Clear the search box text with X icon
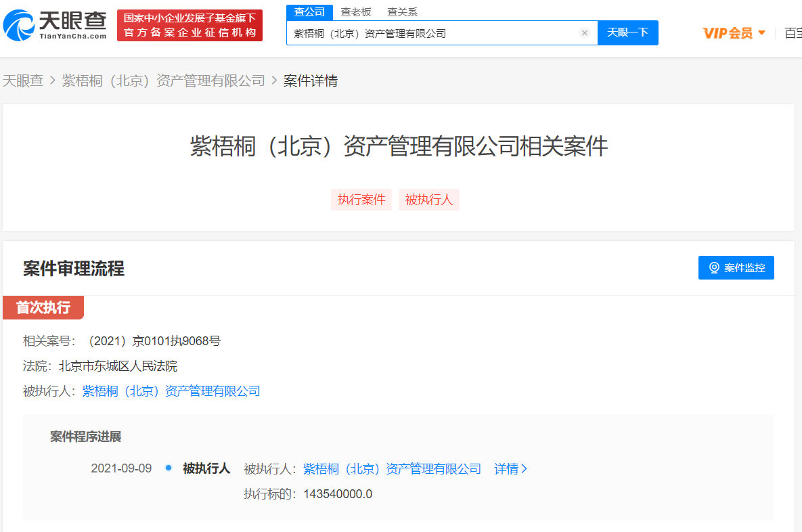The height and width of the screenshot is (532, 802). pyautogui.click(x=585, y=33)
